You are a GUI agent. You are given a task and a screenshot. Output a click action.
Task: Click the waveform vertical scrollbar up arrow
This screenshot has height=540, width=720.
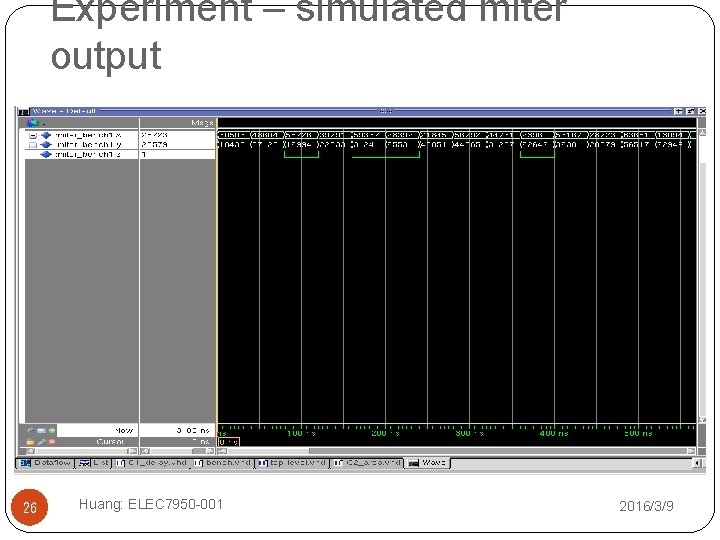tap(702, 133)
